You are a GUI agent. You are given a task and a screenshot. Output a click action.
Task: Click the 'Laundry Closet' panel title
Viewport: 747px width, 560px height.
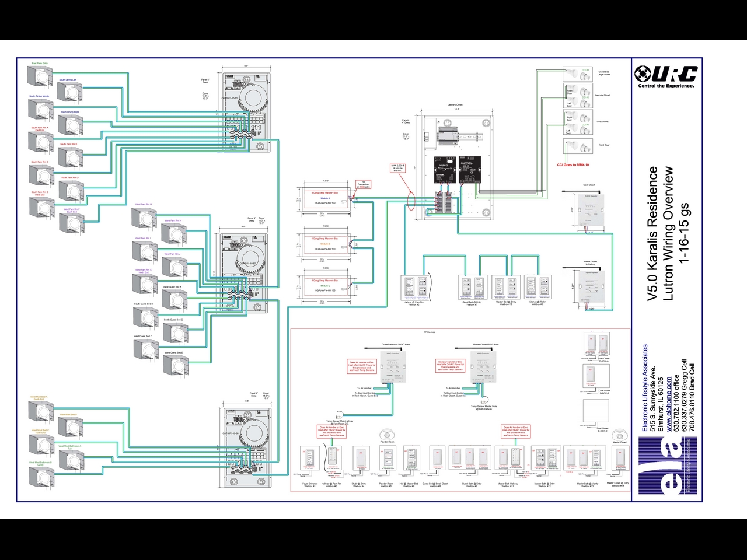point(455,105)
